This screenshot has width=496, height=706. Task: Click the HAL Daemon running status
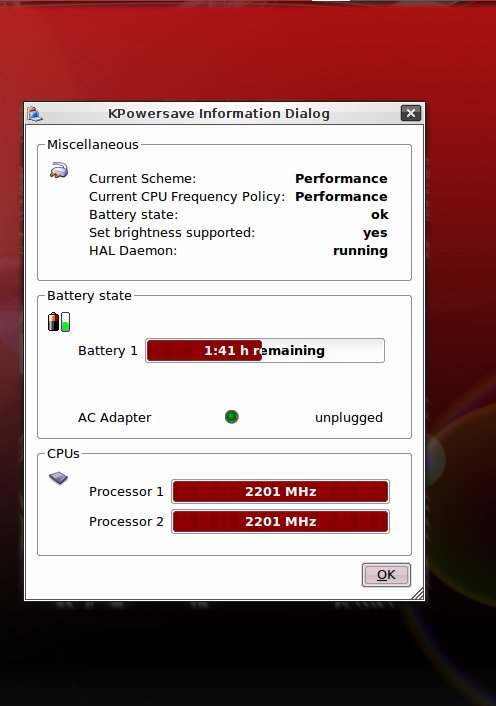click(x=360, y=251)
